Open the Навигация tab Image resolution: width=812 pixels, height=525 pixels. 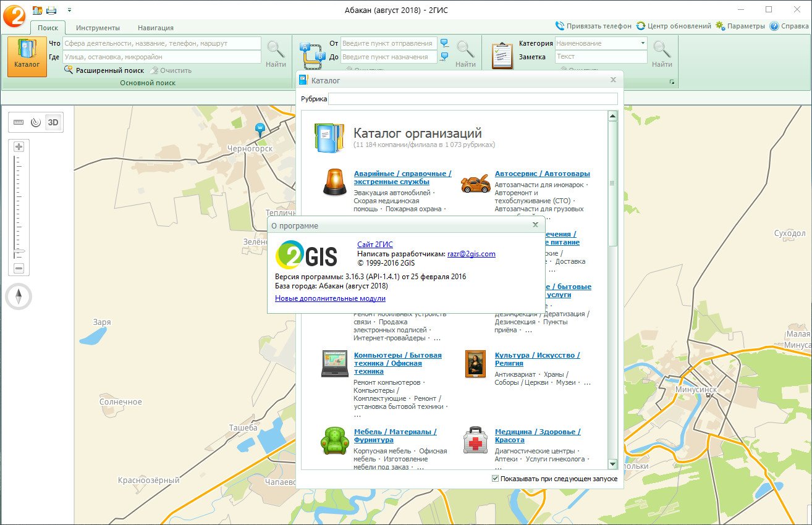point(156,28)
